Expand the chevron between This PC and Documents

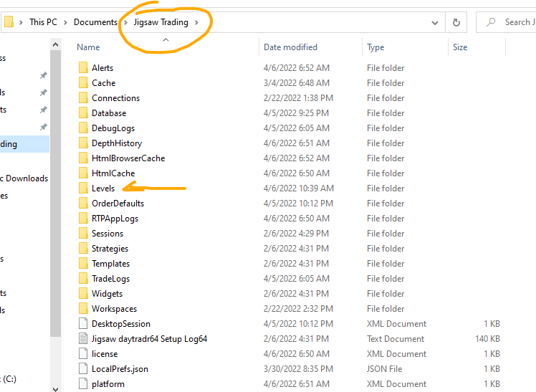(66, 22)
